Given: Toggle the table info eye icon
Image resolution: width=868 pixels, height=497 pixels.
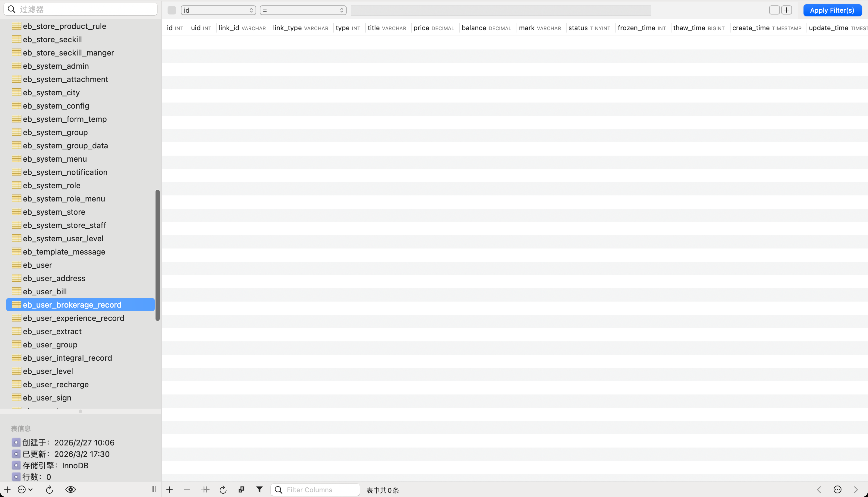Looking at the screenshot, I should point(70,489).
